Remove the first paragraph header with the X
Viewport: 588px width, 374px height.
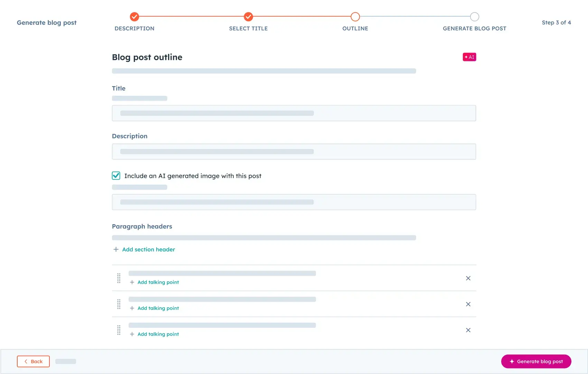click(x=468, y=278)
